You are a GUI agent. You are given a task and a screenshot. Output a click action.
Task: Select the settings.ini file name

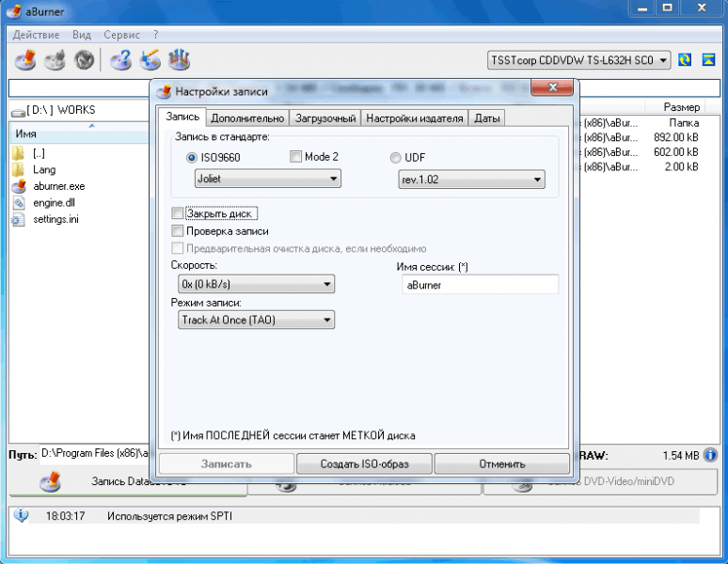coord(55,219)
